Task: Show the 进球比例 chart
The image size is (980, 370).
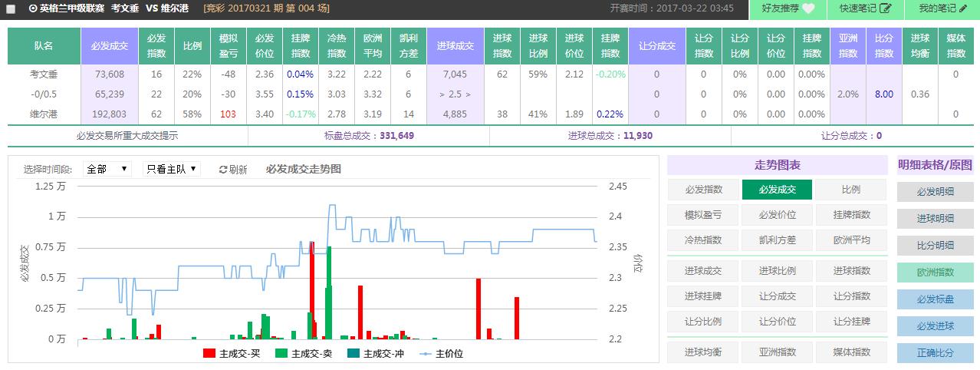Action: pyautogui.click(x=778, y=271)
